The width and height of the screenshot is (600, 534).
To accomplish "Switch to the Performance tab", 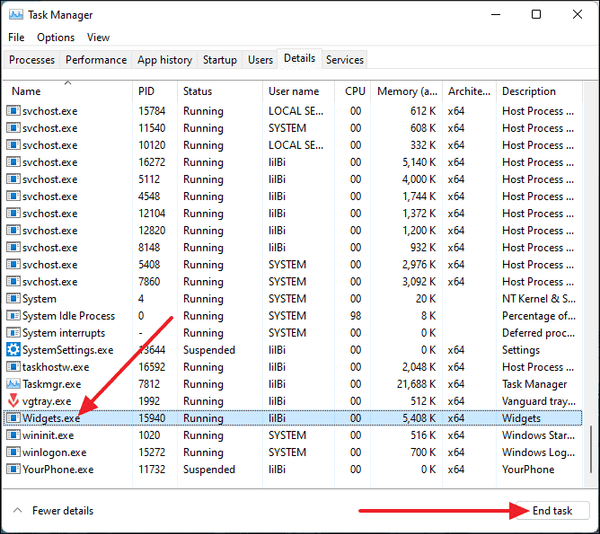I will pyautogui.click(x=96, y=60).
